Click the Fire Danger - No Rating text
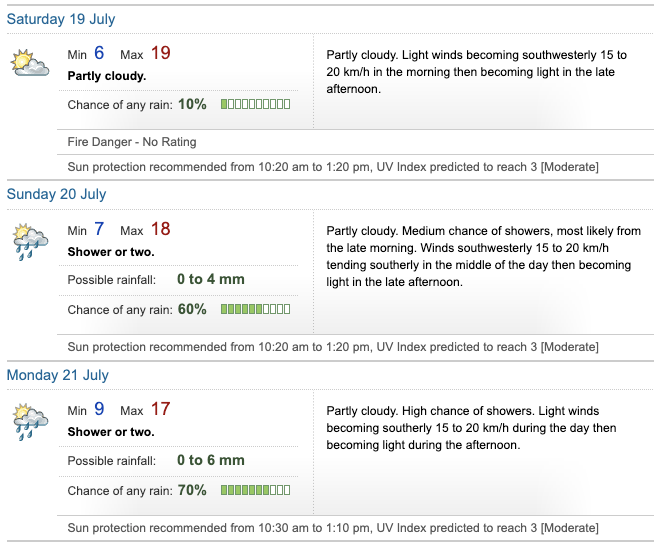This screenshot has width=654, height=546. [x=132, y=142]
